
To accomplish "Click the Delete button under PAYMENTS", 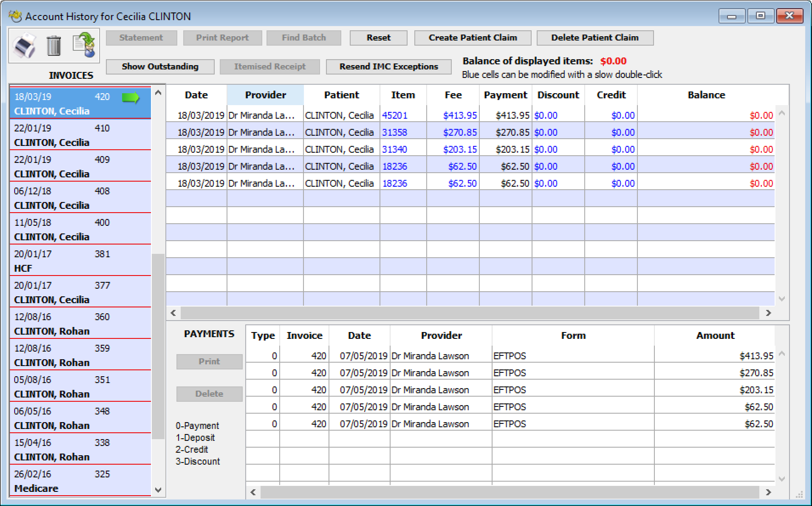I will [209, 394].
